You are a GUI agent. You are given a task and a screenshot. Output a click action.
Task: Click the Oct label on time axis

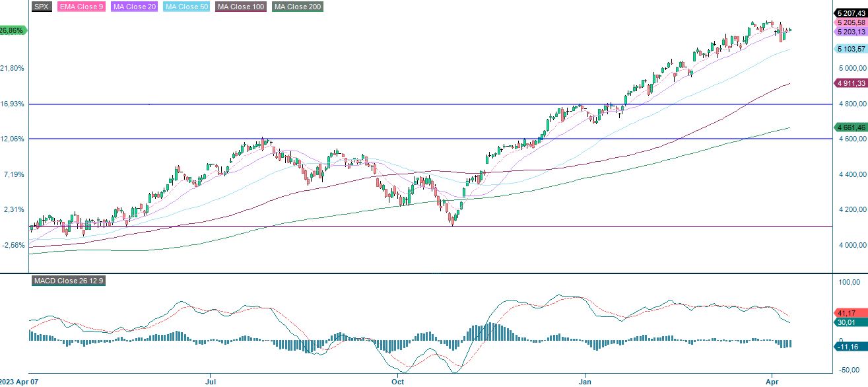tap(397, 382)
